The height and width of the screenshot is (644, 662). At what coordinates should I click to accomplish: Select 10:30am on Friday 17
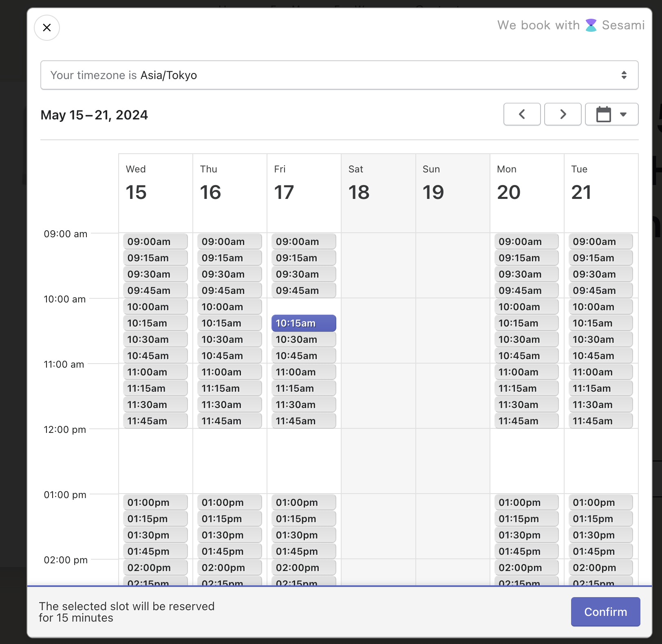tap(303, 339)
